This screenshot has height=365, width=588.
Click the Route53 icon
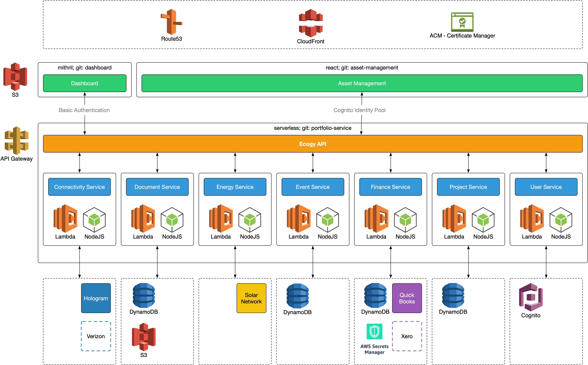[x=171, y=22]
